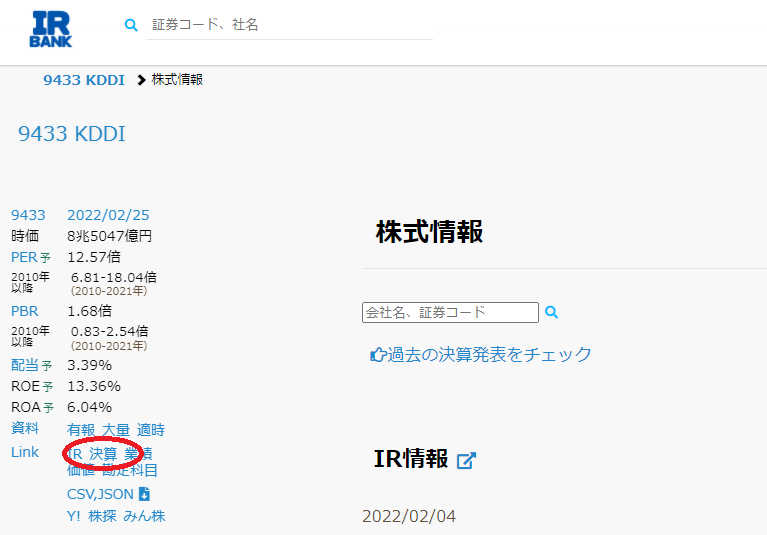Click the 6.81-18.04倍 range text
This screenshot has height=535, width=767.
click(x=114, y=278)
